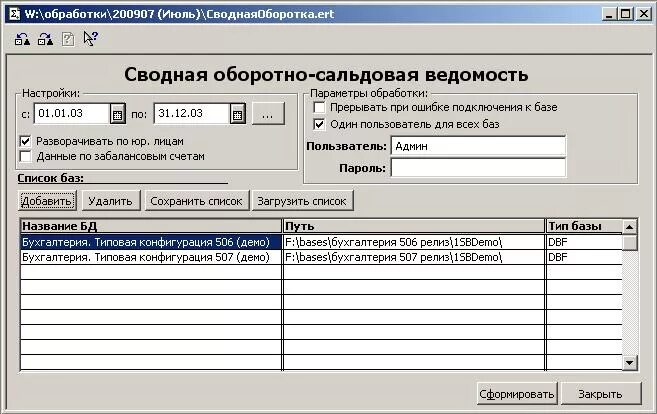The height and width of the screenshot is (414, 657).
Task: Click the end date field 31.12.03
Action: click(x=192, y=114)
